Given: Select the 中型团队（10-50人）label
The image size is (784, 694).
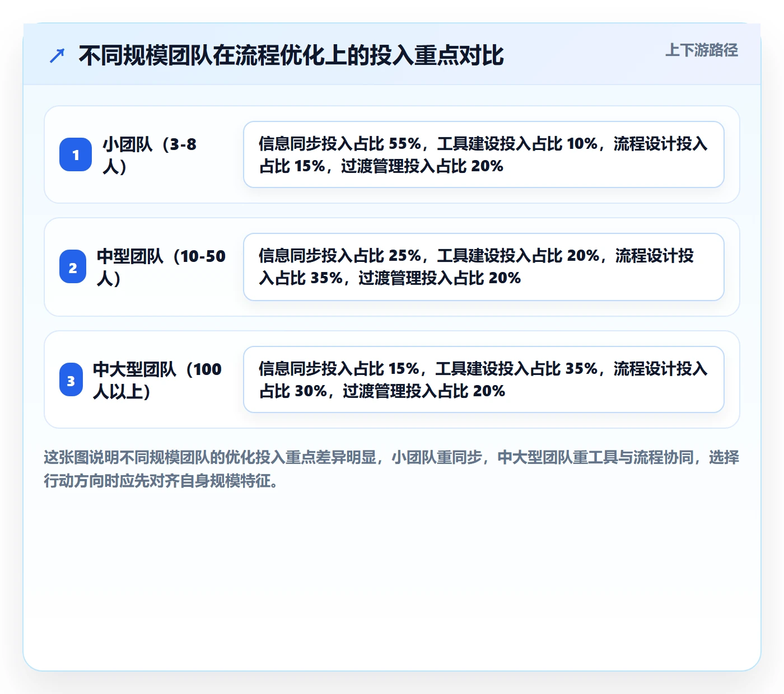Looking at the screenshot, I should coord(161,267).
